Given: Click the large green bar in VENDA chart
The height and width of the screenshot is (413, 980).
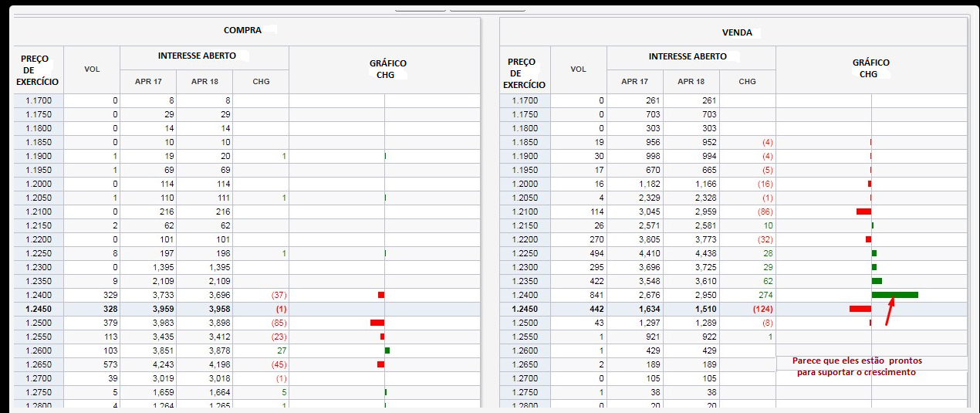Looking at the screenshot, I should (x=894, y=295).
